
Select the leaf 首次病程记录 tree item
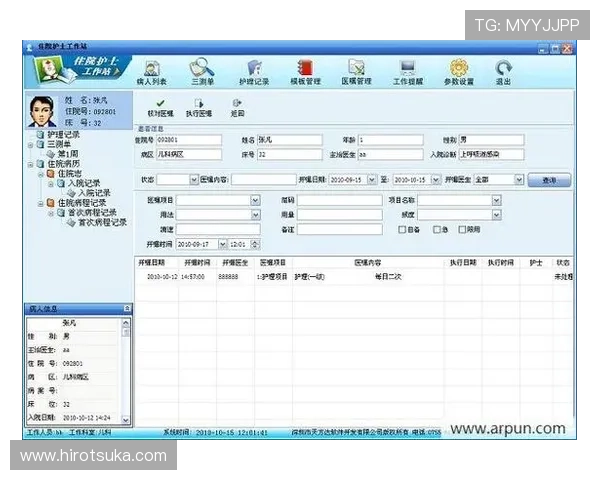point(102,222)
